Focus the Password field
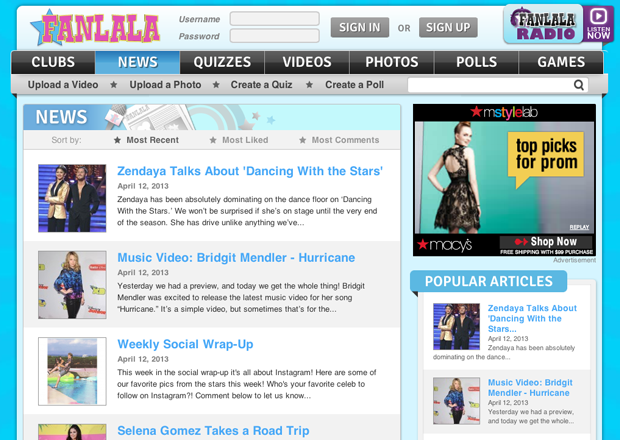 tap(275, 36)
